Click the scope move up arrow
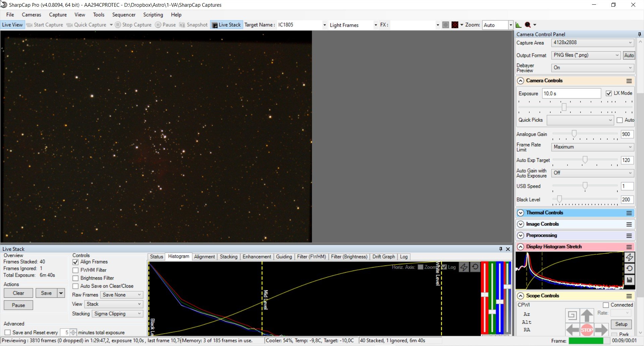 587,315
